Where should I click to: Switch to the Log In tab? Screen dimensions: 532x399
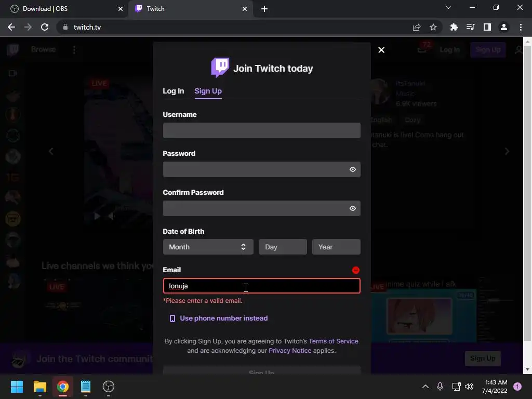(x=173, y=91)
